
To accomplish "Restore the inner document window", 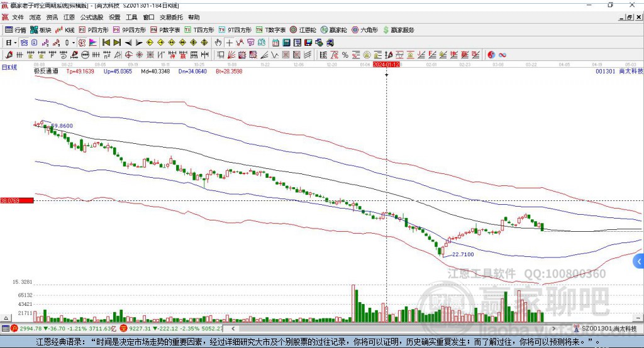I will pyautogui.click(x=630, y=17).
